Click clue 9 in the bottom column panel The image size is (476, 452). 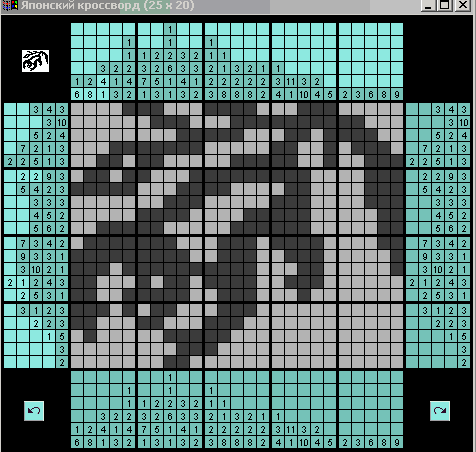tap(397, 443)
